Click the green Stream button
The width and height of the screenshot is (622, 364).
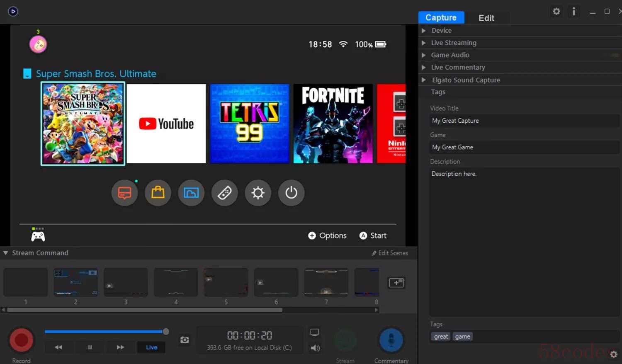345,340
